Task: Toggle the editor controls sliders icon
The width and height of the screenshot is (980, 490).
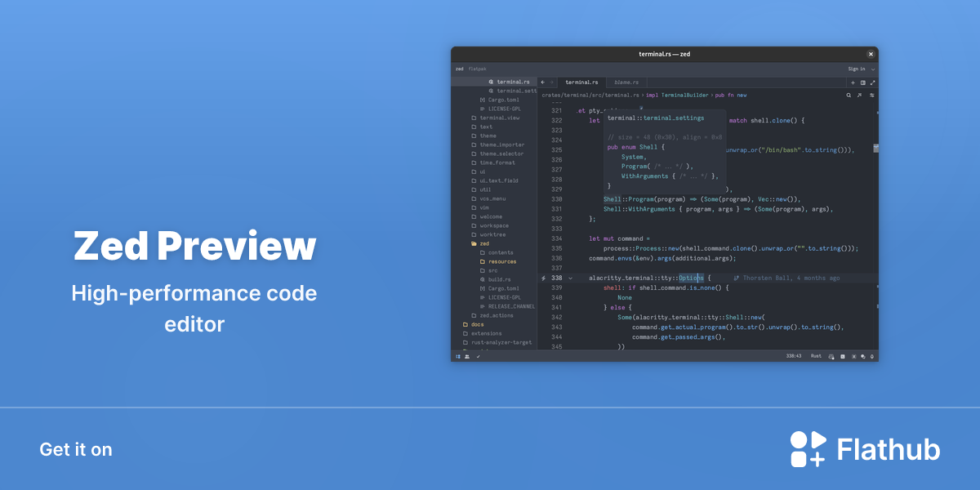Action: coord(872,95)
